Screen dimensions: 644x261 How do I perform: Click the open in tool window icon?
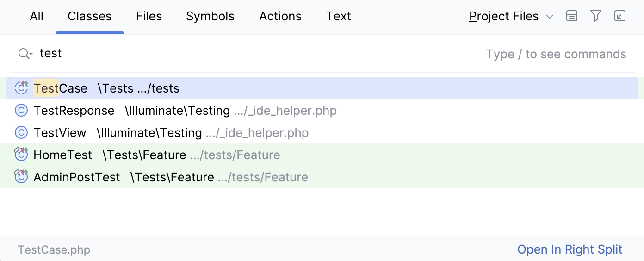(x=620, y=16)
